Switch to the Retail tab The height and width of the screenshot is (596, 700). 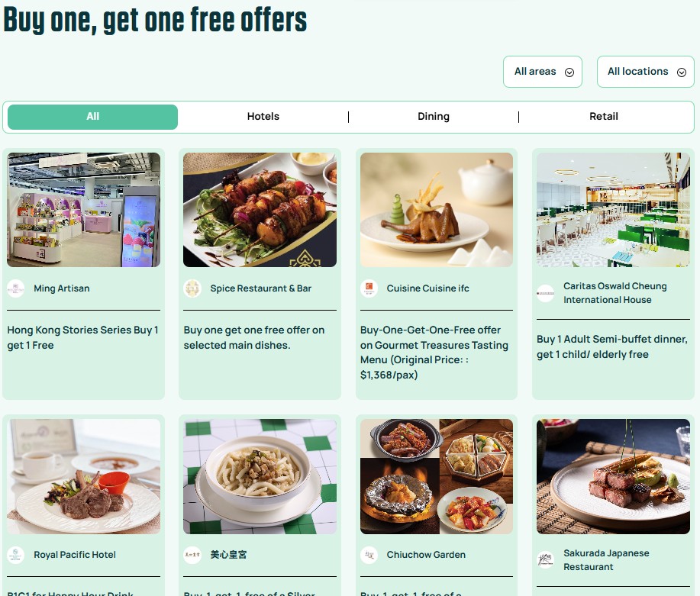coord(604,117)
